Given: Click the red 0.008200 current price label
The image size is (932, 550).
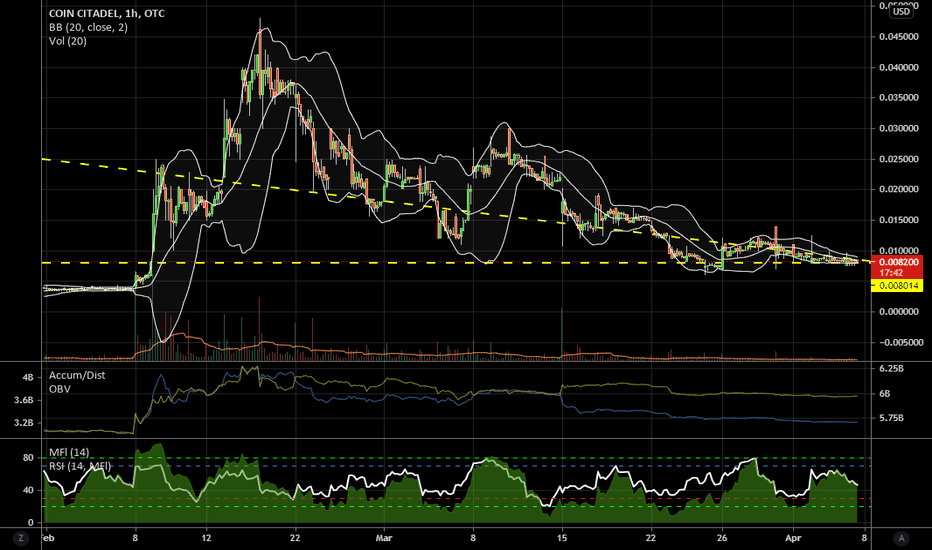Looking at the screenshot, I should point(899,262).
